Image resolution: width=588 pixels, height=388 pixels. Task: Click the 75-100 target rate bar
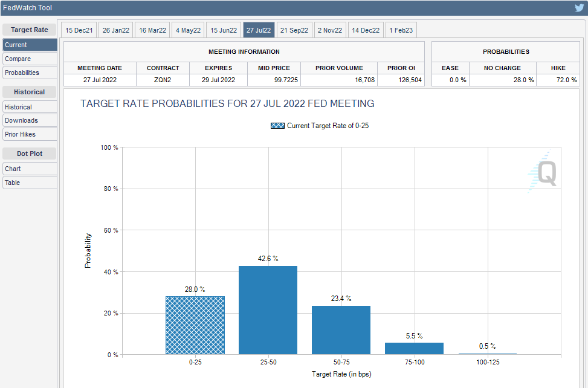coord(415,348)
